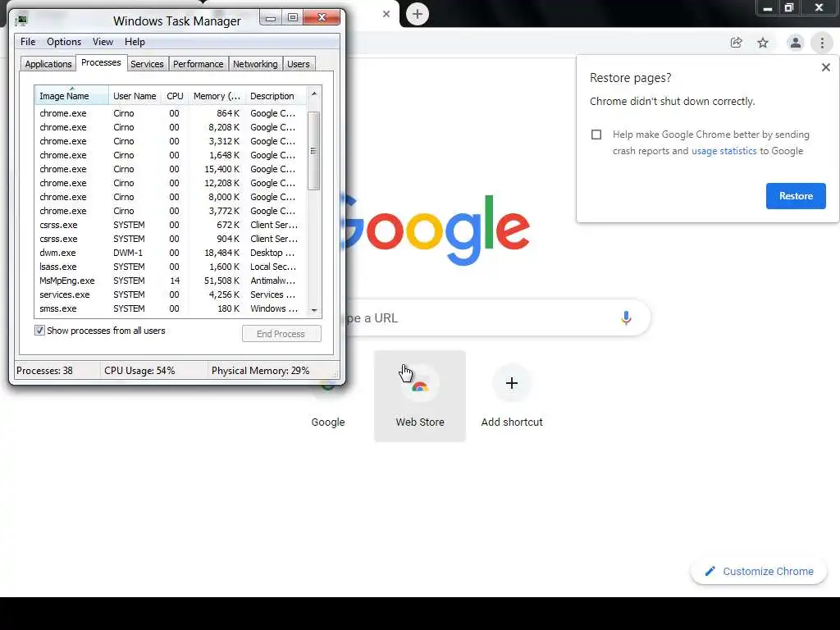Screen dimensions: 840x630
Task: Click the Customize Chrome pencil button
Action: pyautogui.click(x=759, y=571)
